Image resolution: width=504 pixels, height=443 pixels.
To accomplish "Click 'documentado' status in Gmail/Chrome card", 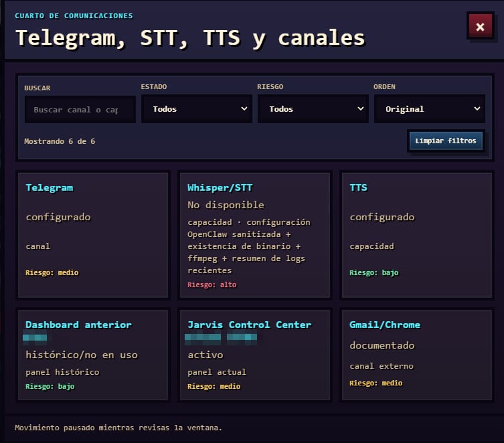I will coord(382,345).
